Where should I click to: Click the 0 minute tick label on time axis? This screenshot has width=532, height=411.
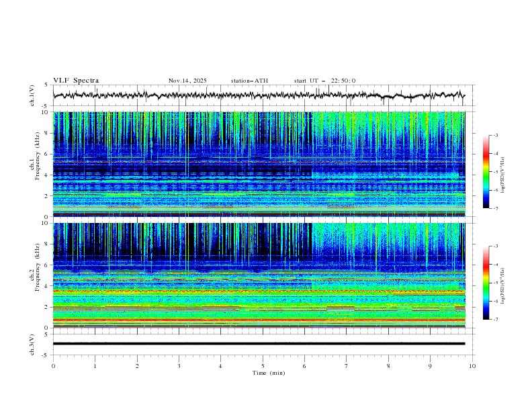[x=53, y=366]
